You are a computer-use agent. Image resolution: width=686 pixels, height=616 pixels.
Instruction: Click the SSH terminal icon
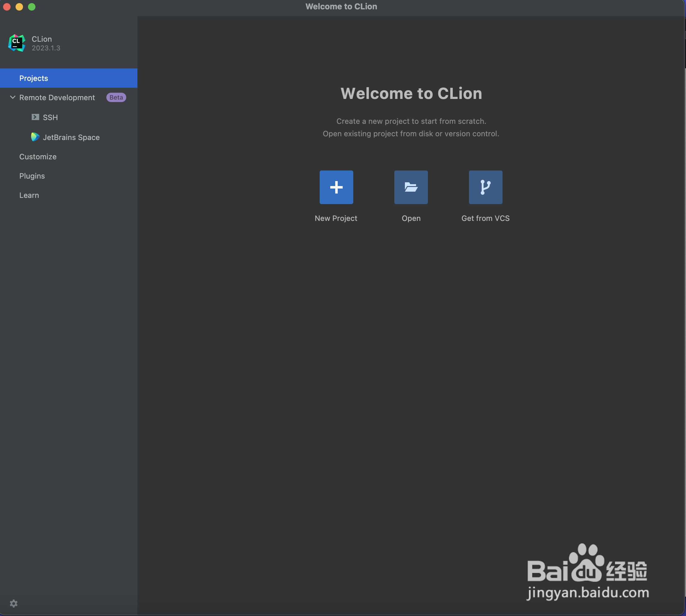click(35, 117)
